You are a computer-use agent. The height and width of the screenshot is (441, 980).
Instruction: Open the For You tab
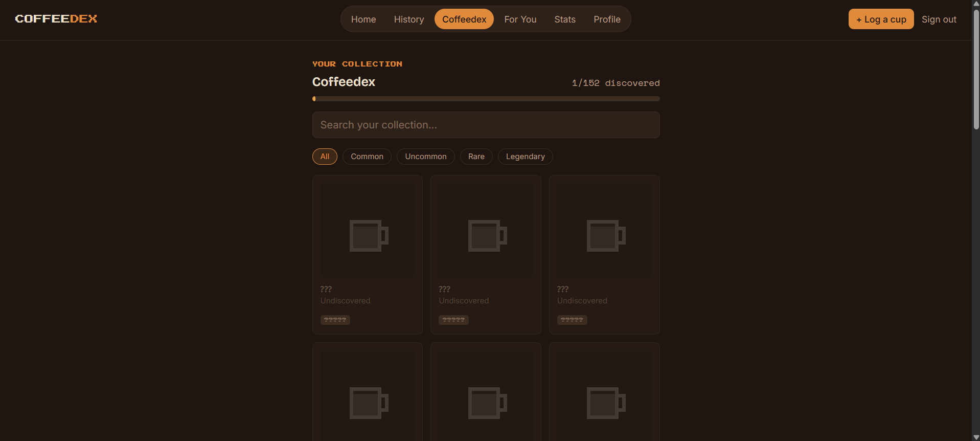[x=520, y=19]
